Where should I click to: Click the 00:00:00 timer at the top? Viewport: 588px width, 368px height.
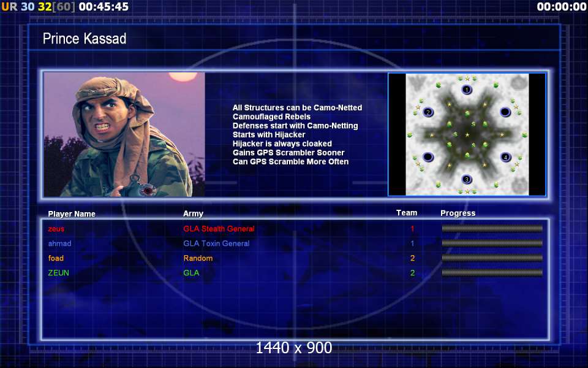(562, 6)
